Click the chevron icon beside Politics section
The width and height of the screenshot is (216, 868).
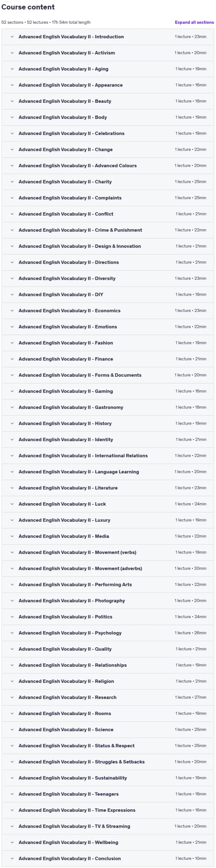(x=12, y=616)
